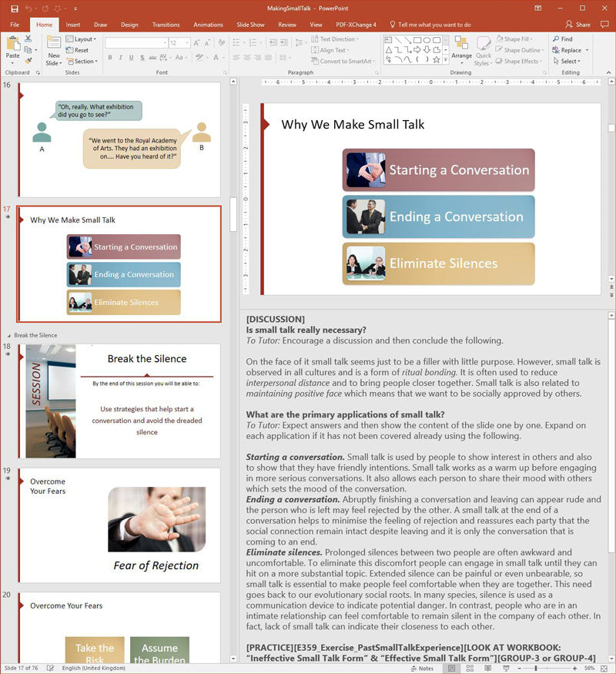The image size is (616, 674).
Task: Open the Select dropdown in Editing
Action: pyautogui.click(x=569, y=62)
